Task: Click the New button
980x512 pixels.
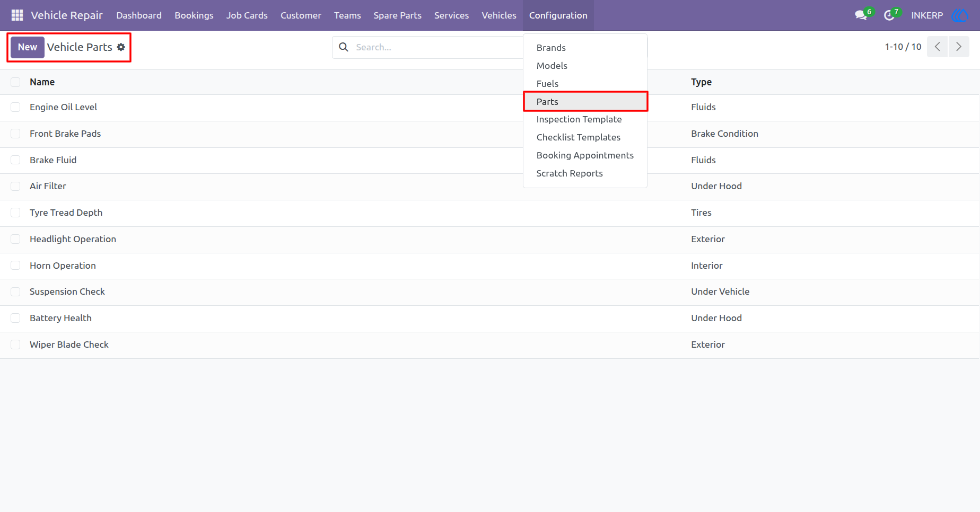Action: [28, 47]
